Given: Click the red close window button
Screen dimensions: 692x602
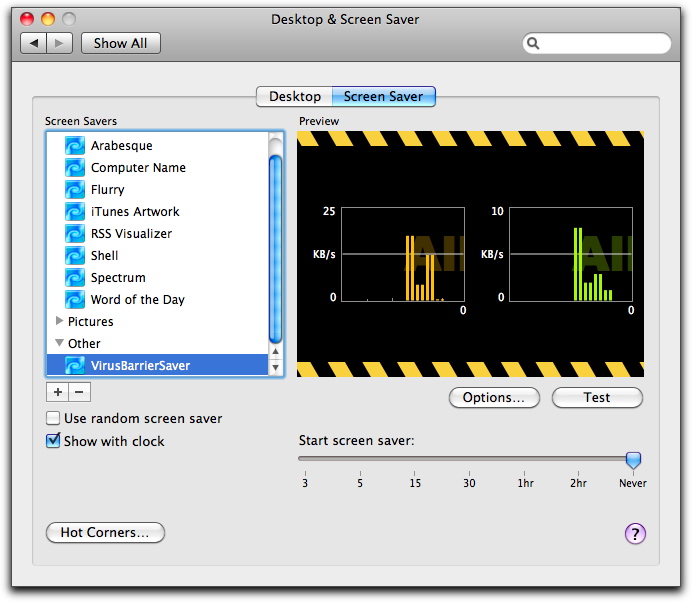Looking at the screenshot, I should pyautogui.click(x=27, y=19).
